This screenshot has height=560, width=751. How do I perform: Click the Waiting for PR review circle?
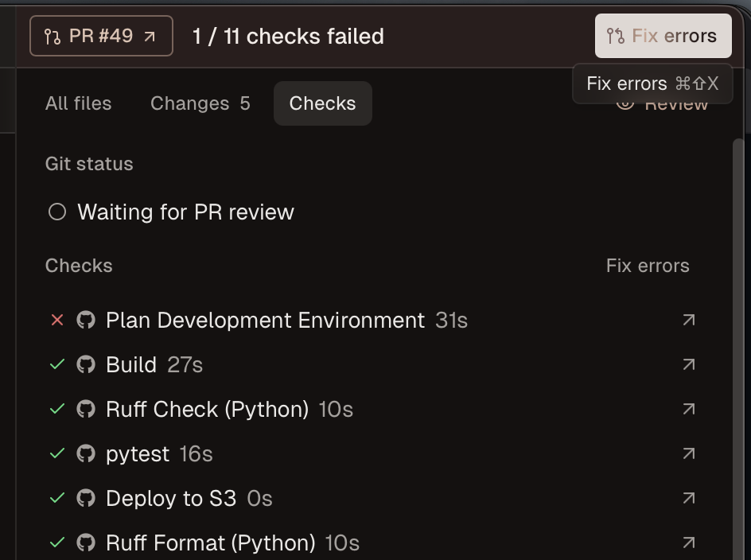(x=57, y=212)
